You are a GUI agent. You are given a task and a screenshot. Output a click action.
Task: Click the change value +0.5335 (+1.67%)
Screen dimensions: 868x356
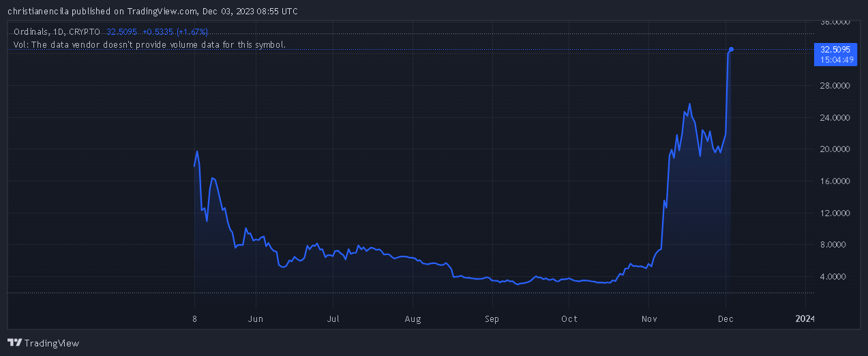tap(175, 32)
